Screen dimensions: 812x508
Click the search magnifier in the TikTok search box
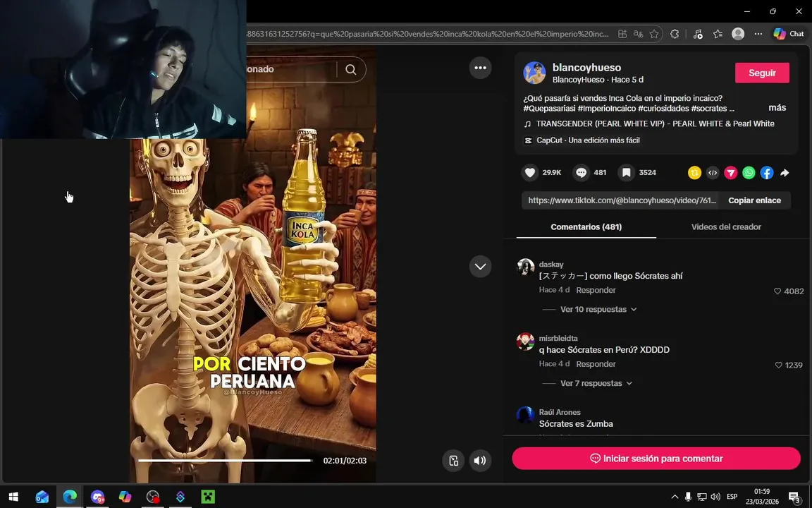pyautogui.click(x=351, y=69)
